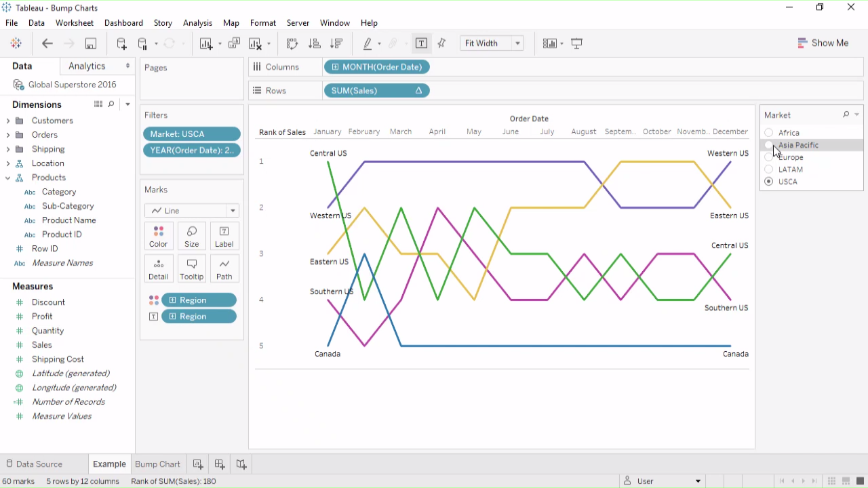Choose the LATAM market radio option
868x488 pixels.
(768, 169)
